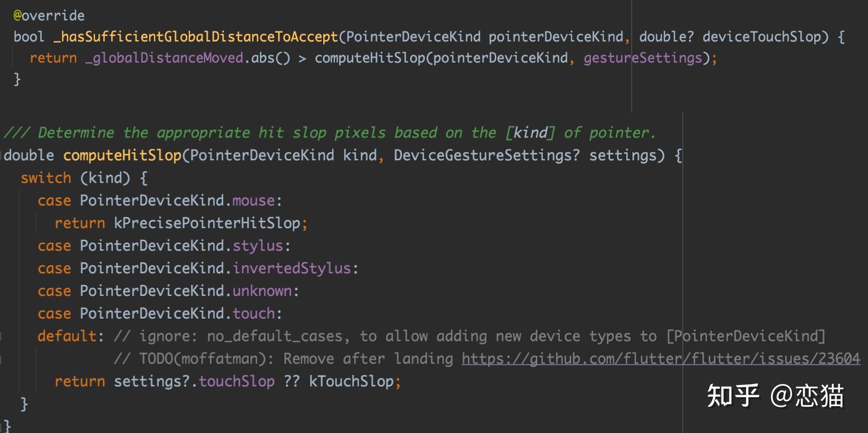The image size is (868, 433).
Task: Place cursor on the switch keyword
Action: (46, 178)
